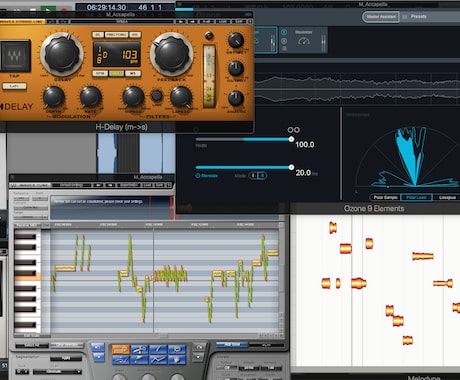The image size is (460, 380).
Task: Click the modulation RATE knob in H-Delay
Action: click(x=90, y=97)
